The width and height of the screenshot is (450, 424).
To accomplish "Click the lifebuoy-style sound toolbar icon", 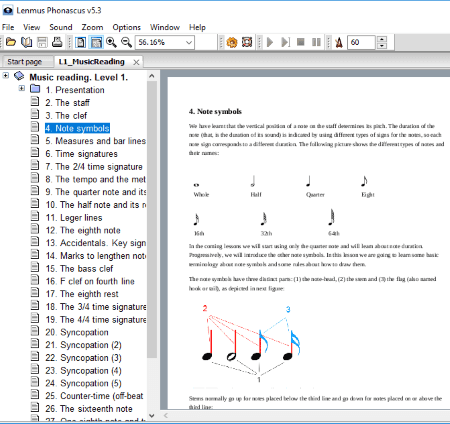I will 247,42.
